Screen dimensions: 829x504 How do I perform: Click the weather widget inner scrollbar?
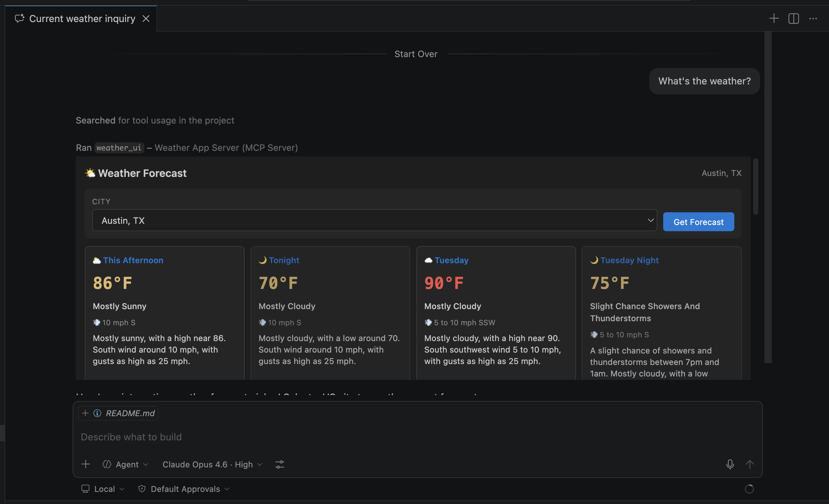pos(755,187)
